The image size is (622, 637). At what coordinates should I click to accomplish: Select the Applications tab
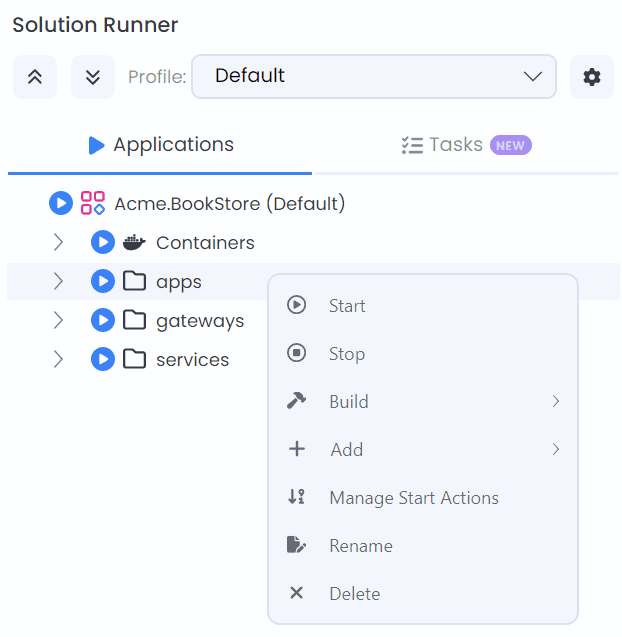coord(161,145)
